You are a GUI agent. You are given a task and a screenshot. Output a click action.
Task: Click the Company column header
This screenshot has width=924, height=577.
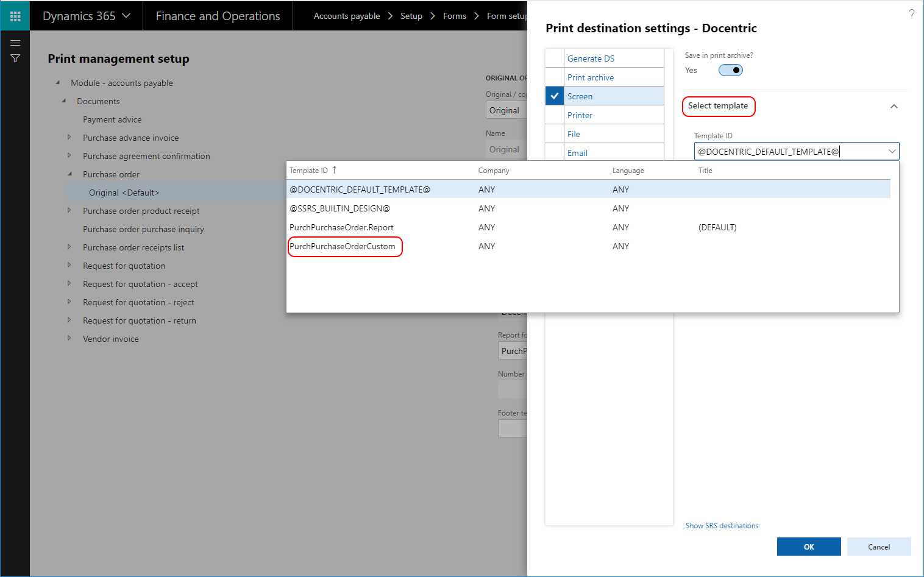coord(494,171)
